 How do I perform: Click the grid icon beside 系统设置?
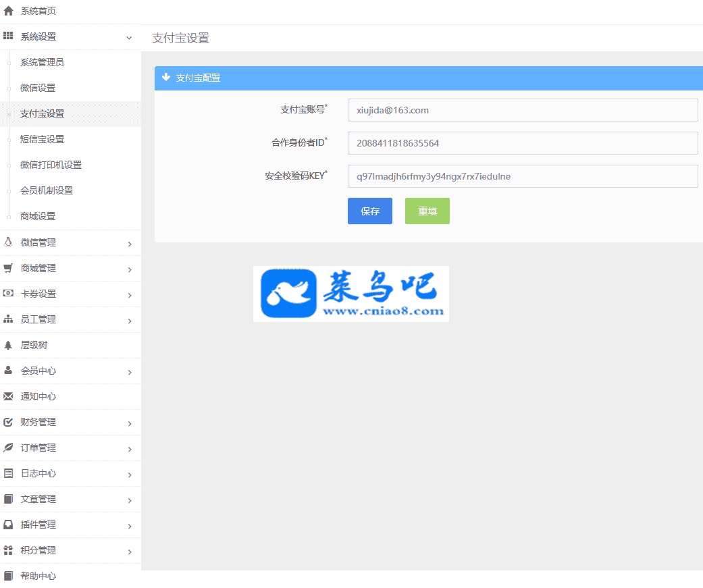pos(8,36)
